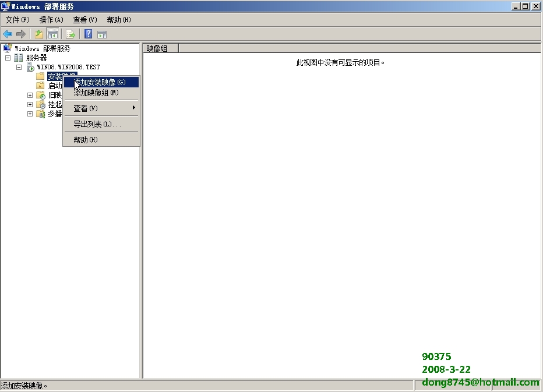Expand the 多播 tree node
Image resolution: width=543 pixels, height=392 pixels.
(x=30, y=114)
